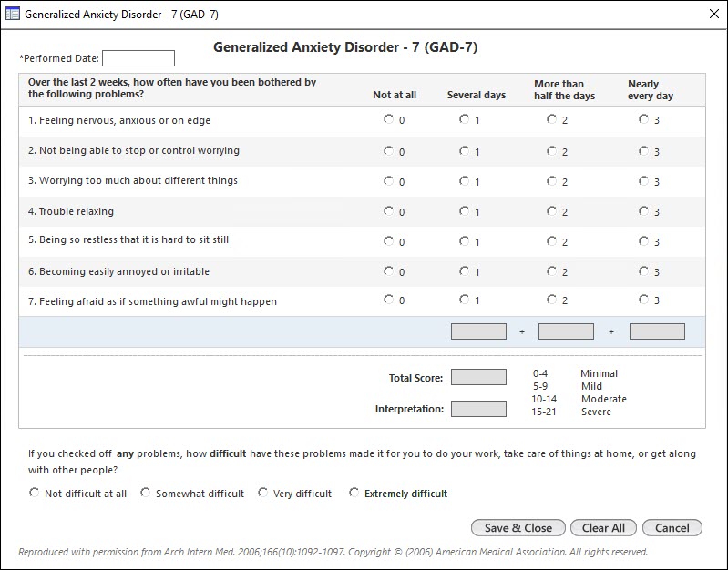Click the Performed Date input field
Viewport: 728px width, 570px height.
(138, 58)
